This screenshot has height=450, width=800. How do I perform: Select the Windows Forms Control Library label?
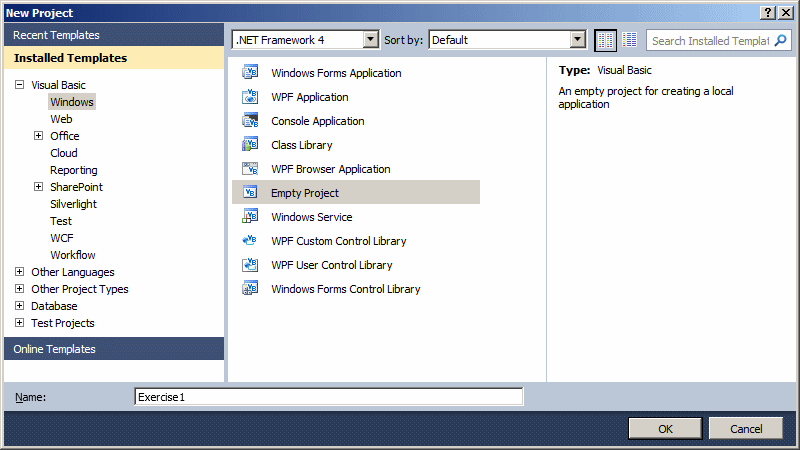tap(346, 289)
